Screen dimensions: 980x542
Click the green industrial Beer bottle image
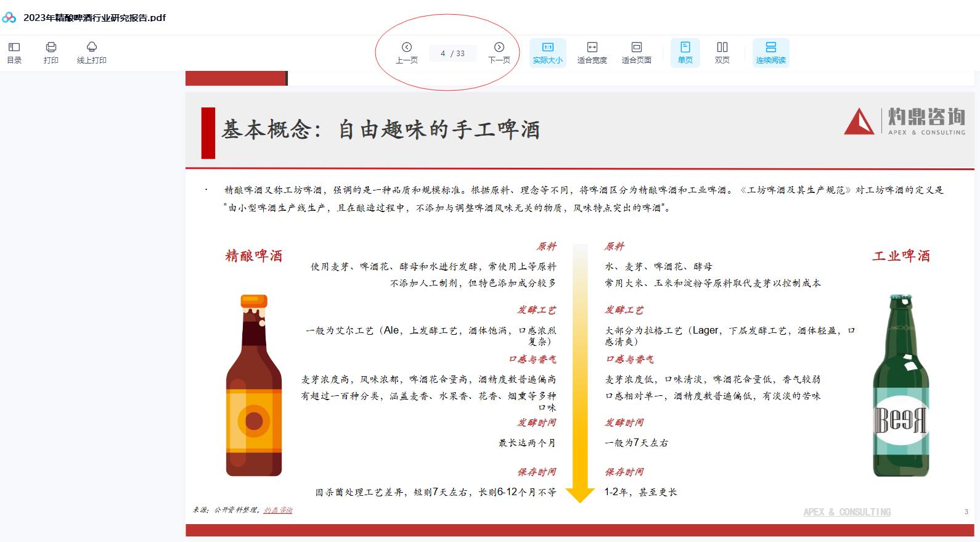tap(900, 385)
